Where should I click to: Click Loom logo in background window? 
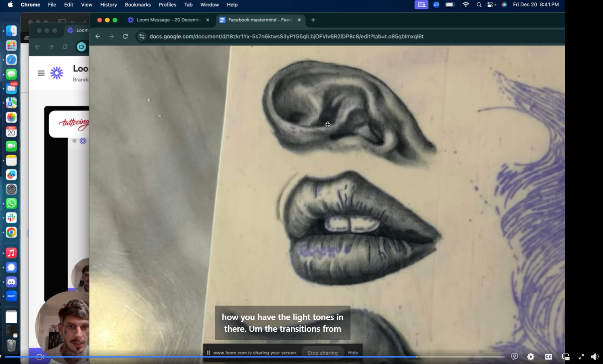(57, 73)
